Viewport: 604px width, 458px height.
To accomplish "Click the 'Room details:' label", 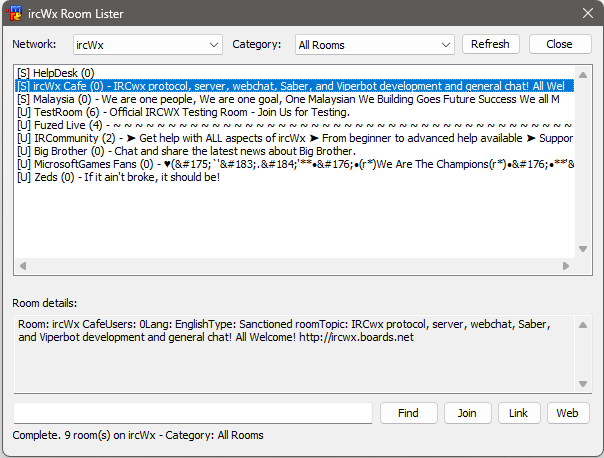I will point(45,303).
